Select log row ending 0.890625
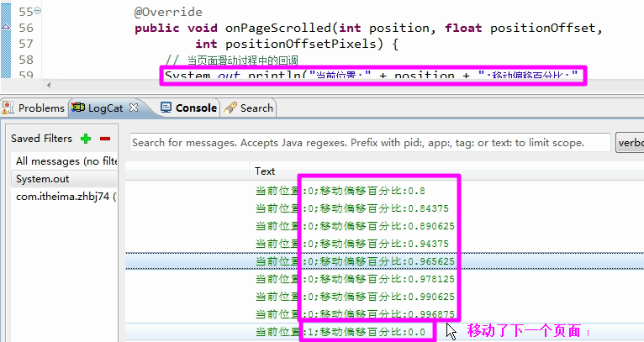The width and height of the screenshot is (644, 342). pyautogui.click(x=384, y=226)
